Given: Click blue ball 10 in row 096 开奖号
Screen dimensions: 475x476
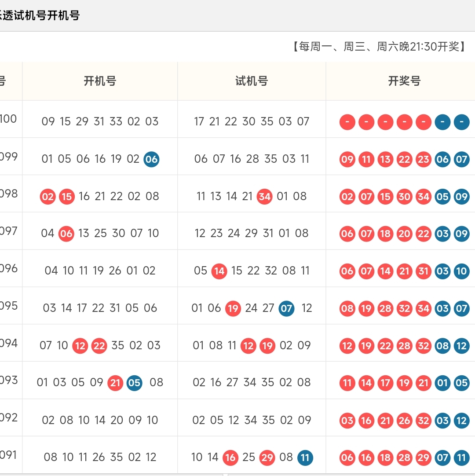Looking at the screenshot, I should [x=462, y=271].
